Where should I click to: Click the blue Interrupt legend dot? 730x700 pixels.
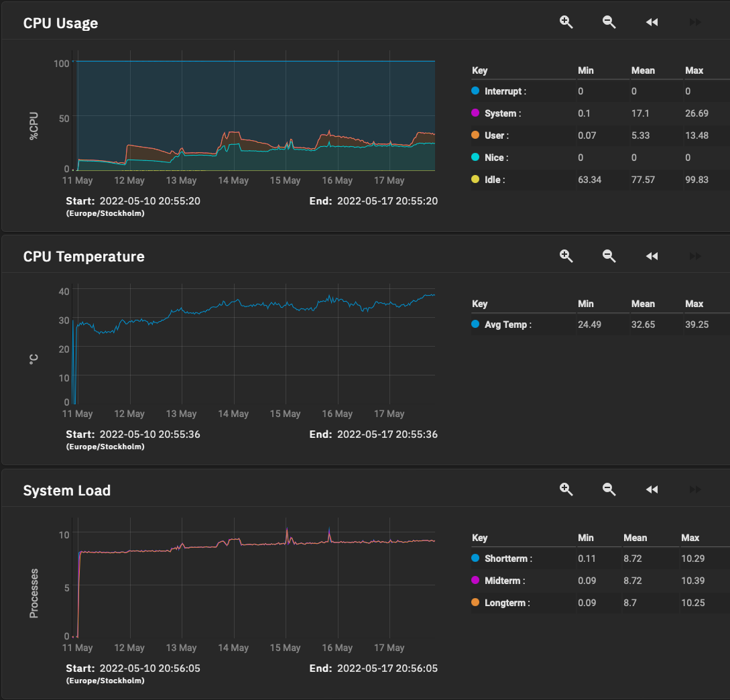pyautogui.click(x=475, y=91)
